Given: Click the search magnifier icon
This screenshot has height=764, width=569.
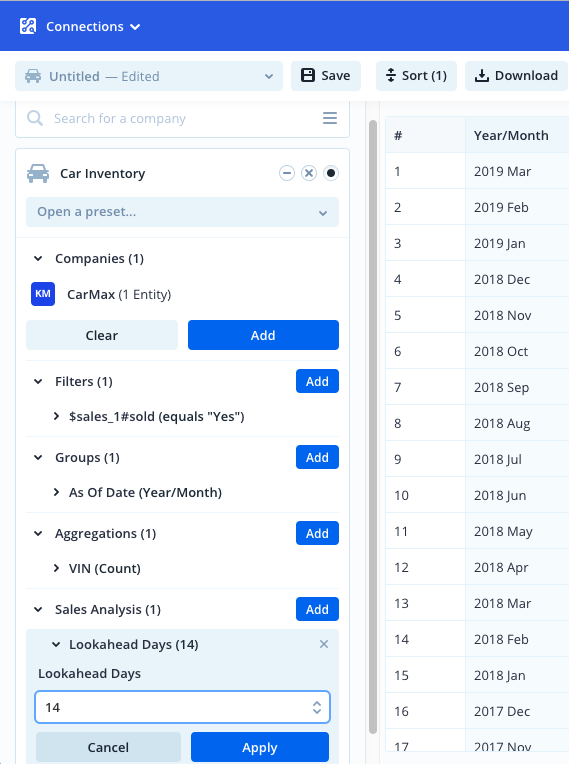Looking at the screenshot, I should tap(35, 118).
